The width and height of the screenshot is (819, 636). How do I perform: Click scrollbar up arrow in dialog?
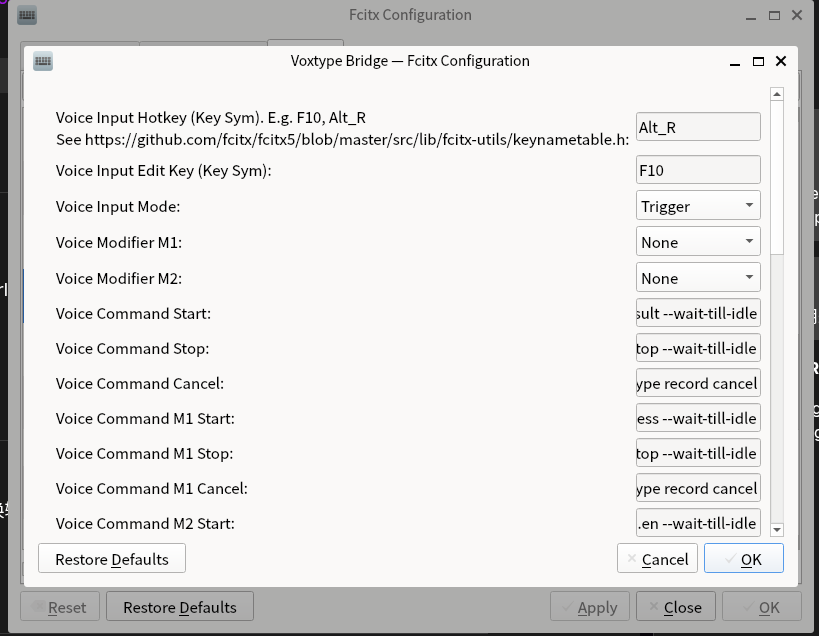(x=776, y=94)
